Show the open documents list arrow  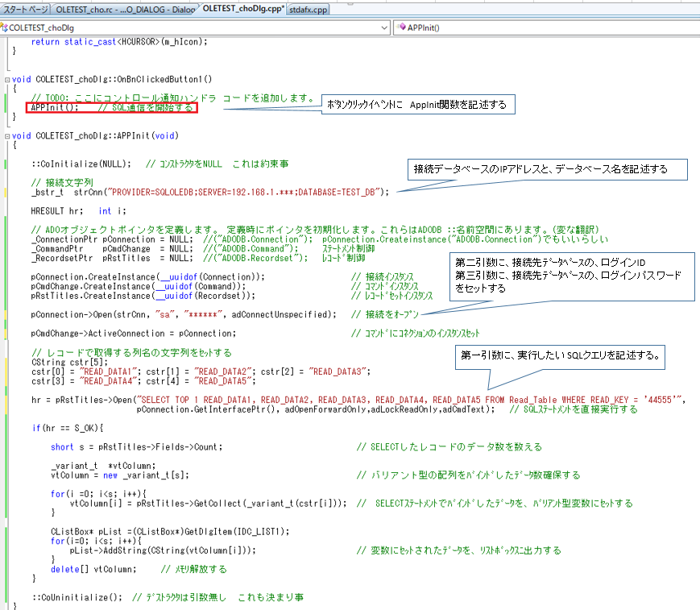pyautogui.click(x=693, y=9)
